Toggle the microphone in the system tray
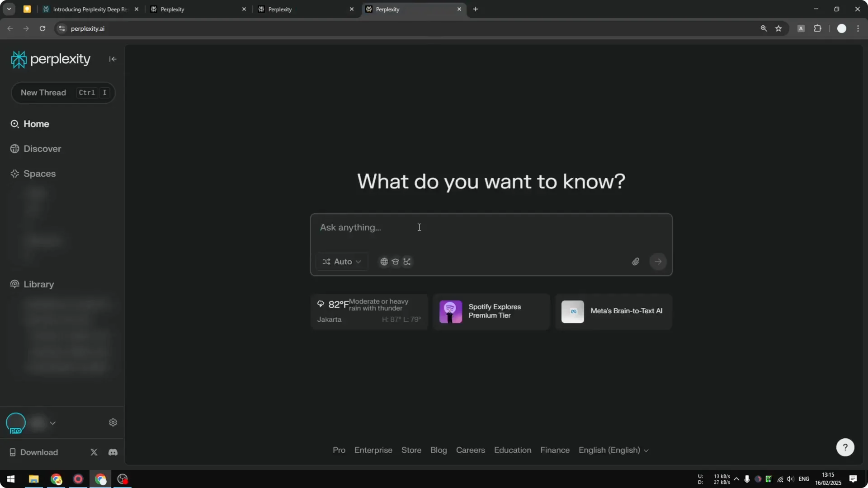Screen dimensions: 868x488 (748, 479)
